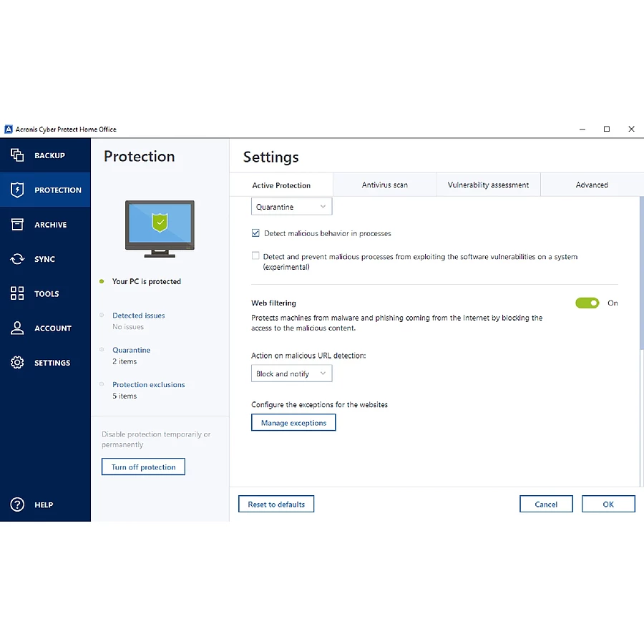Click the settings vertical scrollbar

click(642, 273)
